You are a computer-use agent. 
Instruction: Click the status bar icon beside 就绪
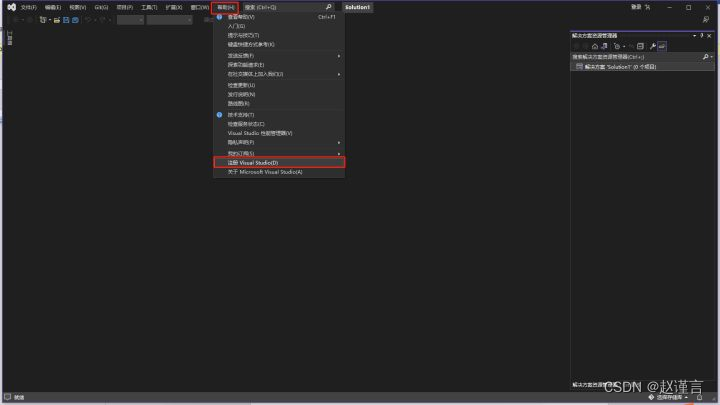(x=7, y=397)
